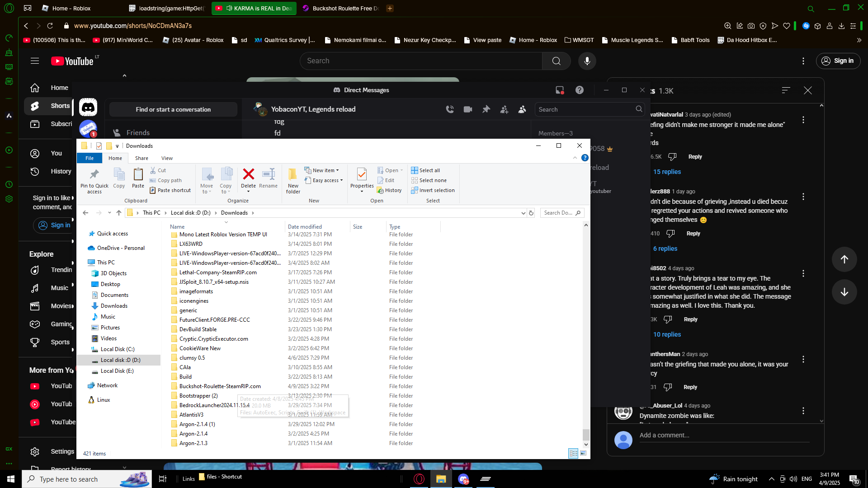Click the Explorer Search Downloads box
The image size is (868, 488).
click(x=562, y=213)
